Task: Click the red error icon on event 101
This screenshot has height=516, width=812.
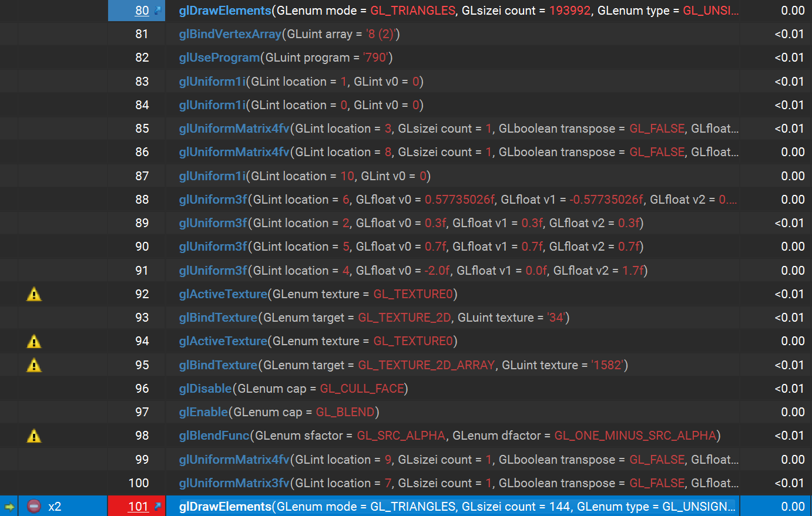Action: pyautogui.click(x=34, y=507)
